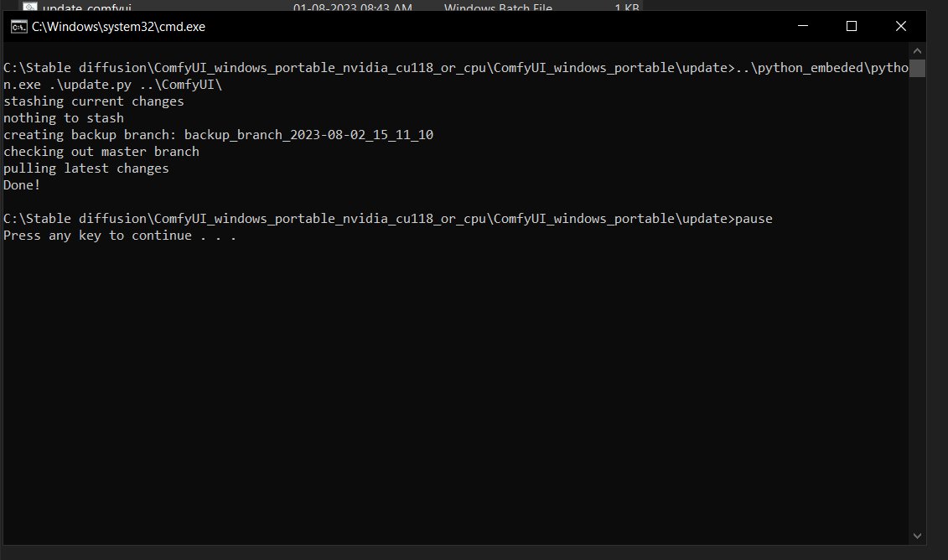948x560 pixels.
Task: Click the console scrollbar track
Action: [x=917, y=293]
